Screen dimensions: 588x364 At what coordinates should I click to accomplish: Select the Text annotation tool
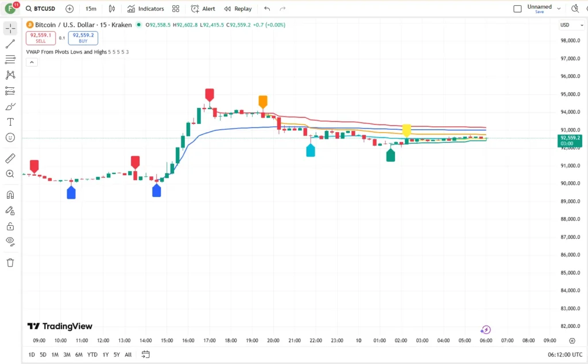(10, 122)
